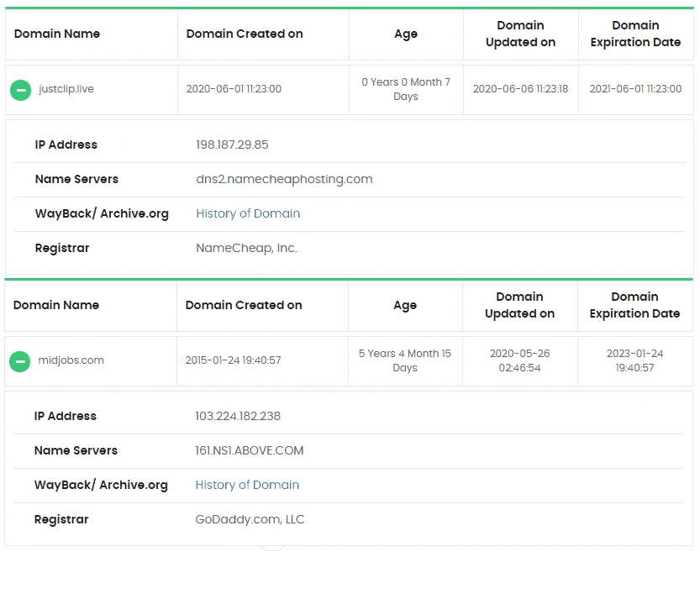700x594 pixels.
Task: Click name server 161.NS1.ABOVE.COM
Action: coord(249,450)
